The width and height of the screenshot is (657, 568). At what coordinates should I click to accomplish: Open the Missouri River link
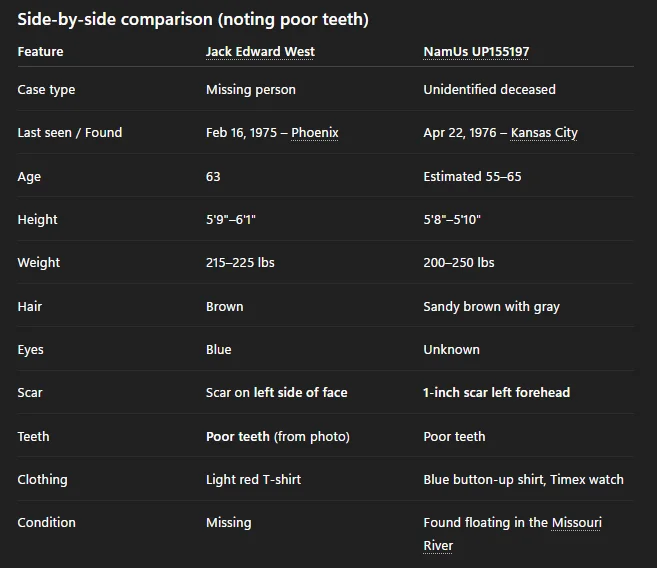pyautogui.click(x=576, y=523)
